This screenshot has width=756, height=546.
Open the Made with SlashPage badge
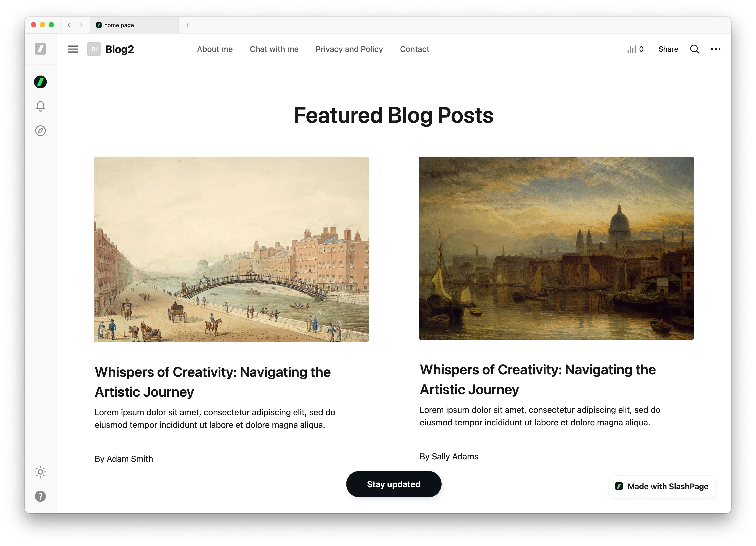[661, 486]
